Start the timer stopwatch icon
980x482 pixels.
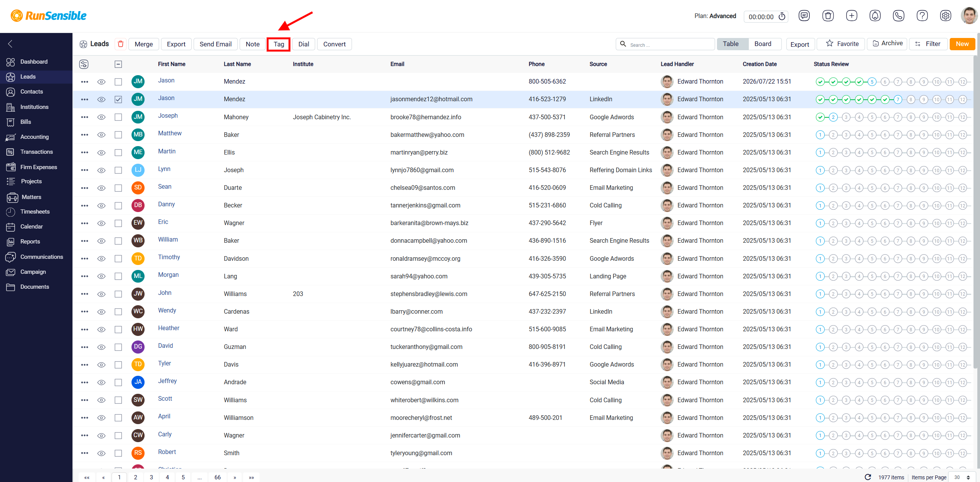pos(782,16)
